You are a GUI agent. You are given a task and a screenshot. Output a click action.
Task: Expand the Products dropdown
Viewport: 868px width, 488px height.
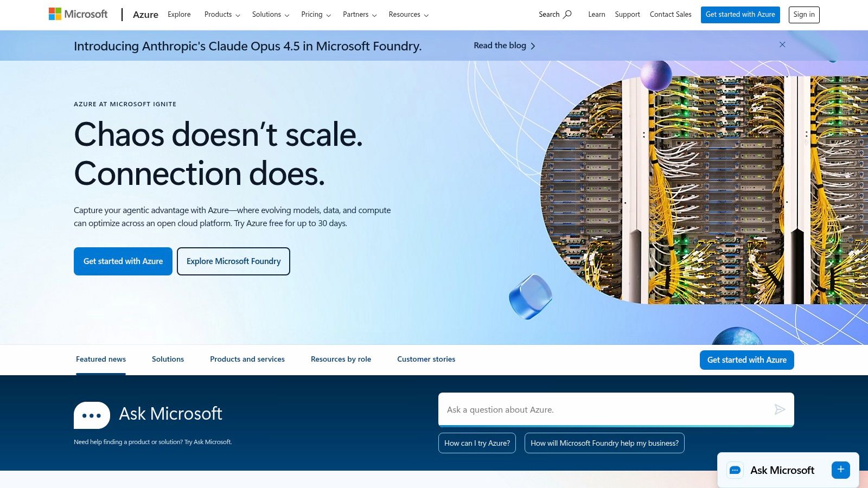(221, 15)
